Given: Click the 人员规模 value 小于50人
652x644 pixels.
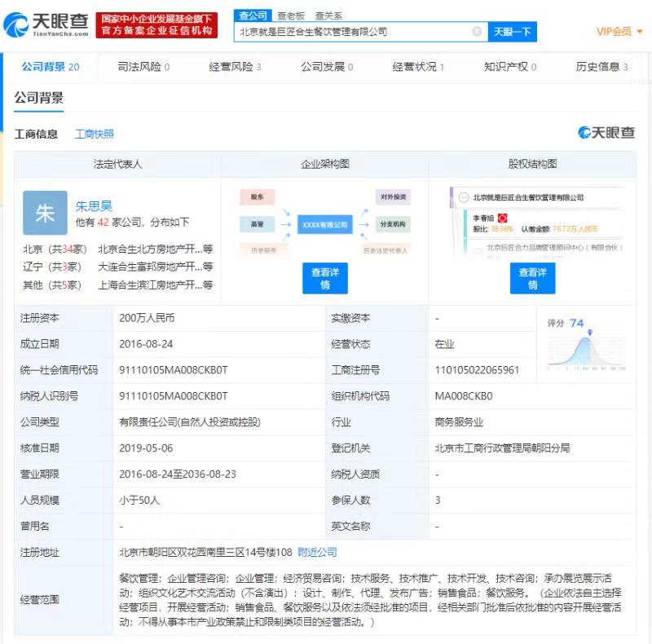Looking at the screenshot, I should (x=139, y=500).
